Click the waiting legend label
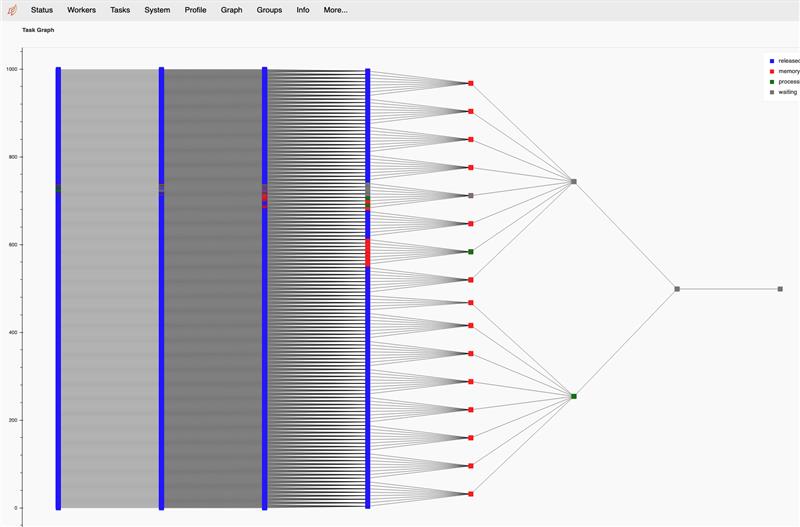 point(788,92)
